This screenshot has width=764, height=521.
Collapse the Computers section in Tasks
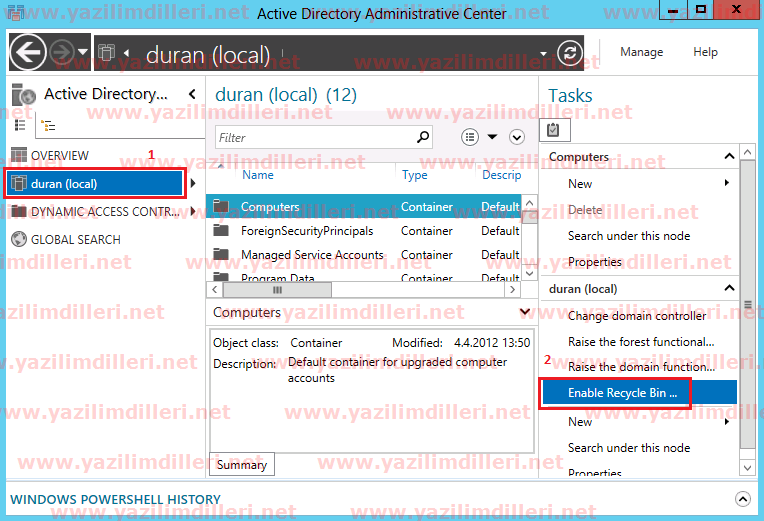728,157
